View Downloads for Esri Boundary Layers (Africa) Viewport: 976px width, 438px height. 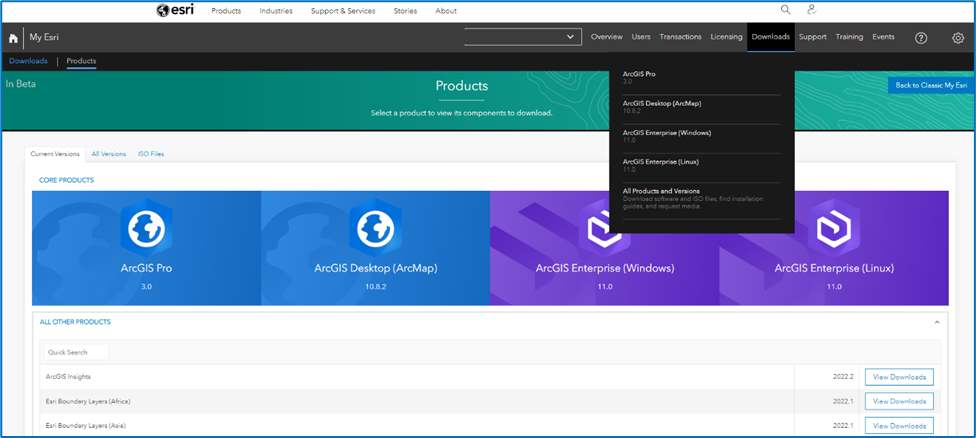click(899, 401)
